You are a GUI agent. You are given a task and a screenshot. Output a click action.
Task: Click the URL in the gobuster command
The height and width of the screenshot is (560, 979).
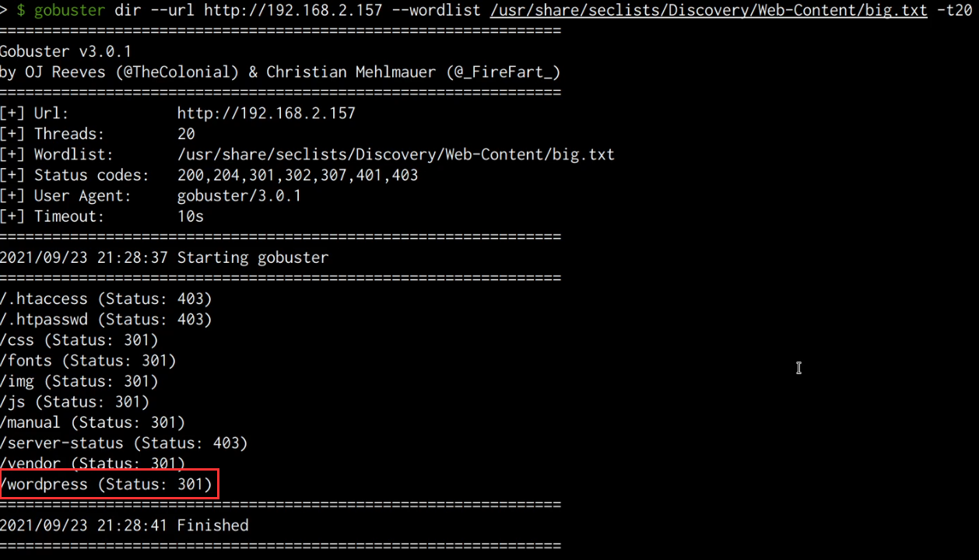tap(293, 10)
